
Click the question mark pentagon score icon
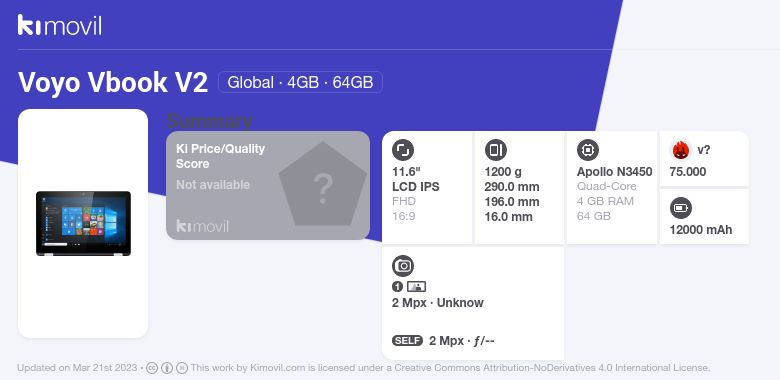coord(322,185)
